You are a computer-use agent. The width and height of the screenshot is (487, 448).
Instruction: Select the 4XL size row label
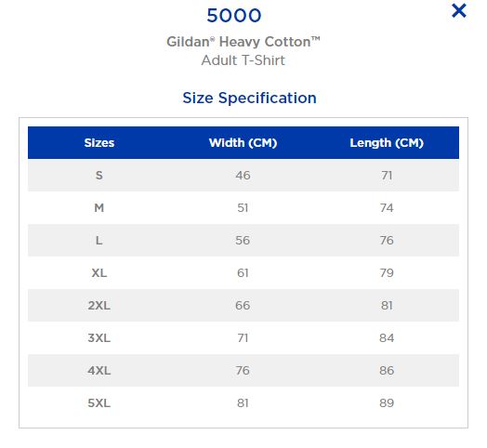(x=99, y=371)
